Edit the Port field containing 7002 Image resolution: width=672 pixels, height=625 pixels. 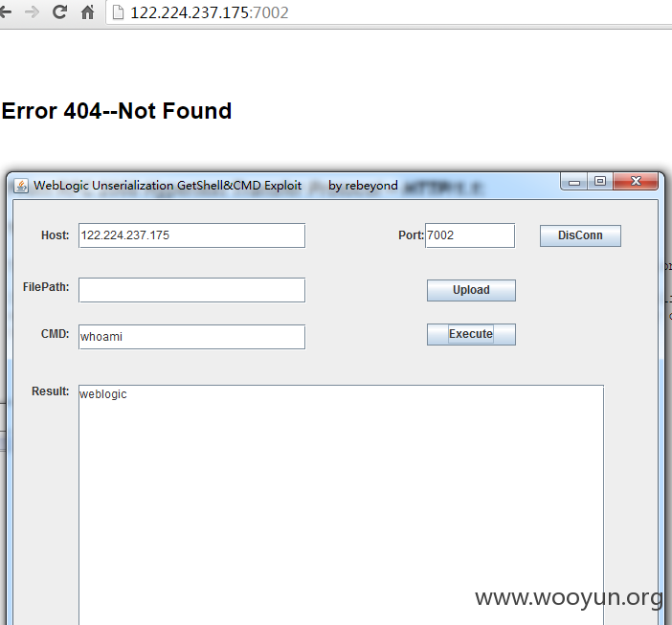[x=470, y=235]
